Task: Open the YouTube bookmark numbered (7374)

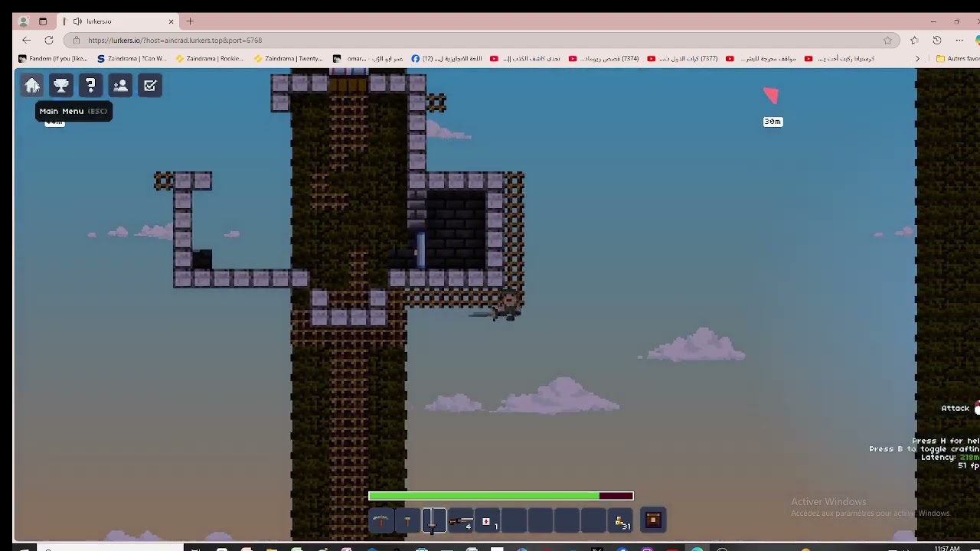Action: (603, 58)
